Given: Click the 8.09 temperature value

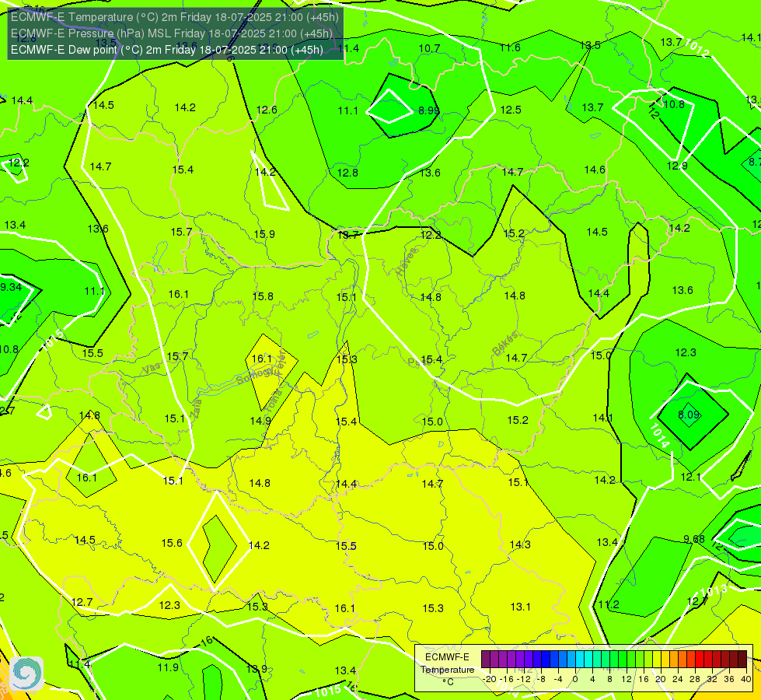Looking at the screenshot, I should (689, 415).
